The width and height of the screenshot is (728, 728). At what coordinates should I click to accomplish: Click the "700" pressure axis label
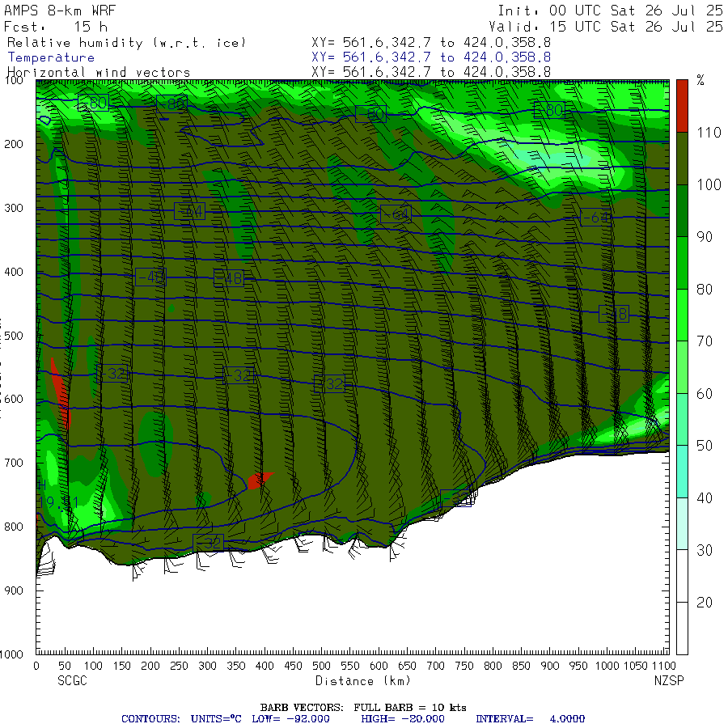coord(14,463)
